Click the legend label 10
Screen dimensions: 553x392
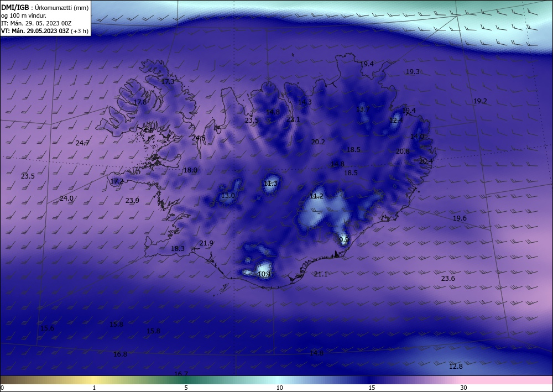tap(280, 388)
